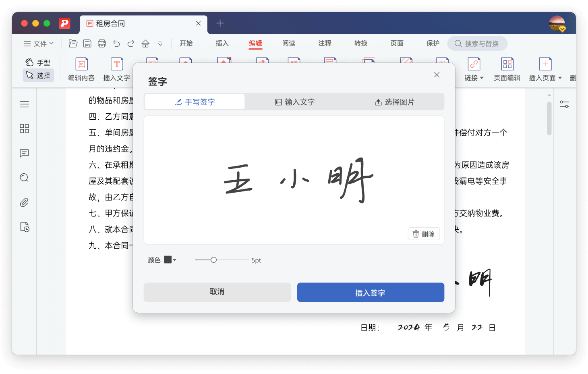Open the search panel in sidebar
The width and height of the screenshot is (588, 374).
coord(24,178)
